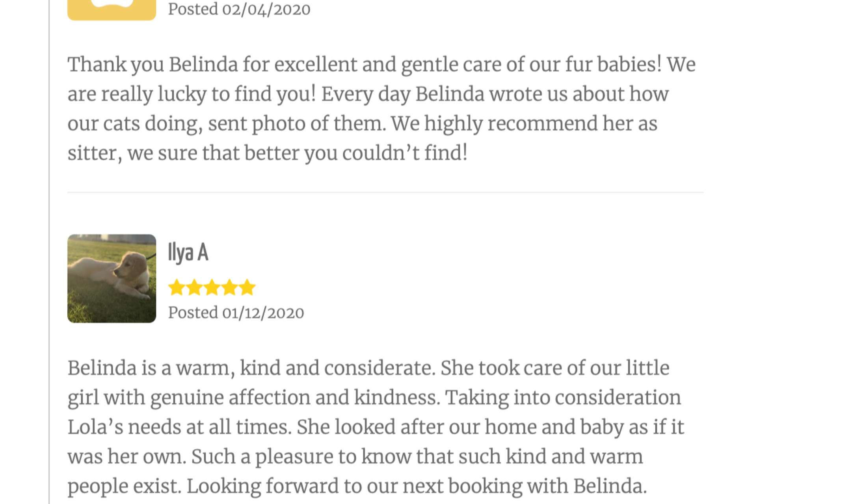Click the 'Thank you Belinda for excellent' line
Screen dimensions: 867x504
click(x=381, y=65)
